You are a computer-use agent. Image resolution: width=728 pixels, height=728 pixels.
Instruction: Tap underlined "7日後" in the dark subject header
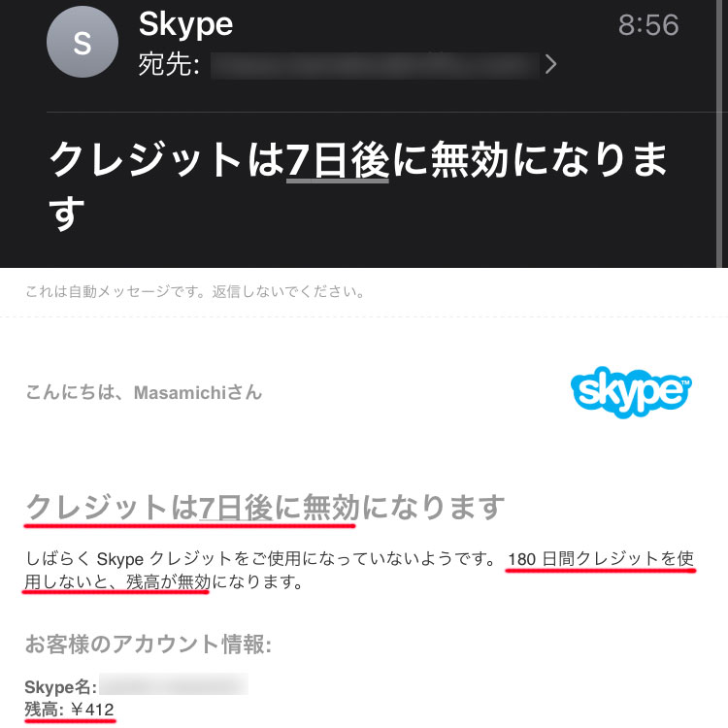click(x=338, y=160)
